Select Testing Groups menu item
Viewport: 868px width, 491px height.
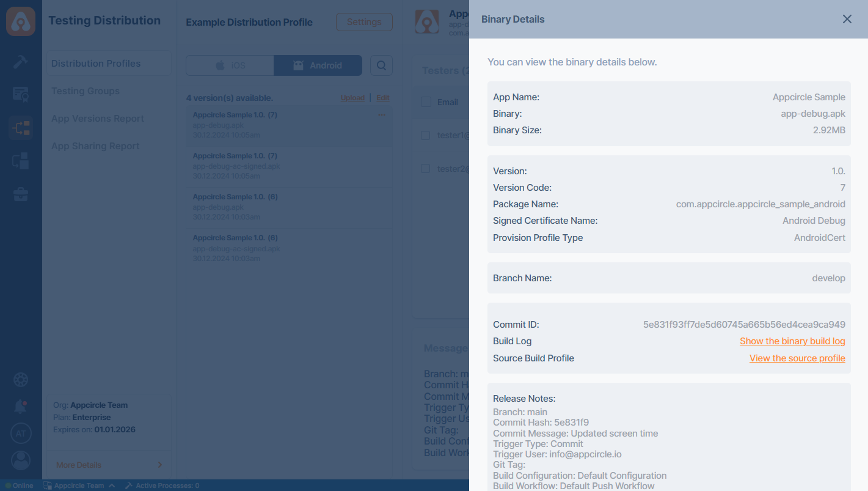click(86, 91)
